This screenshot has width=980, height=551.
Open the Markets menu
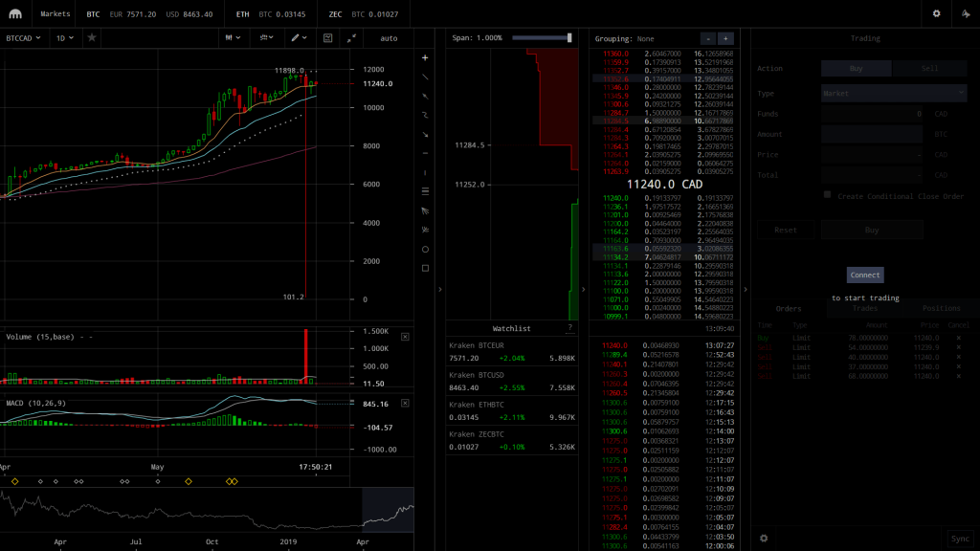pos(56,14)
